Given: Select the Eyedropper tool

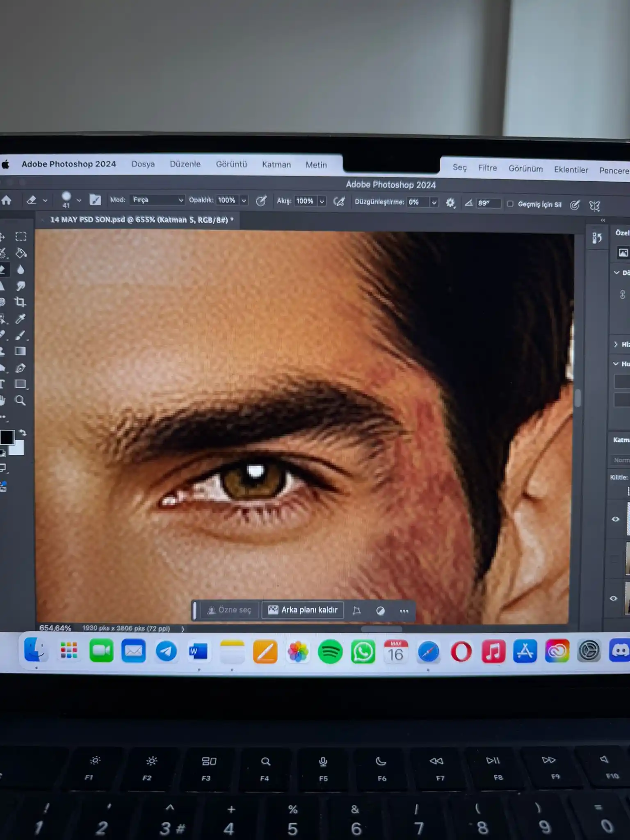Looking at the screenshot, I should (21, 319).
